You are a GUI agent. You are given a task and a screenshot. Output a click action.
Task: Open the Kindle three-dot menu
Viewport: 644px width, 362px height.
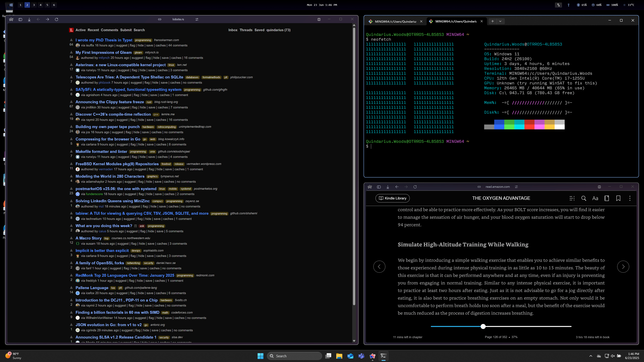click(630, 198)
